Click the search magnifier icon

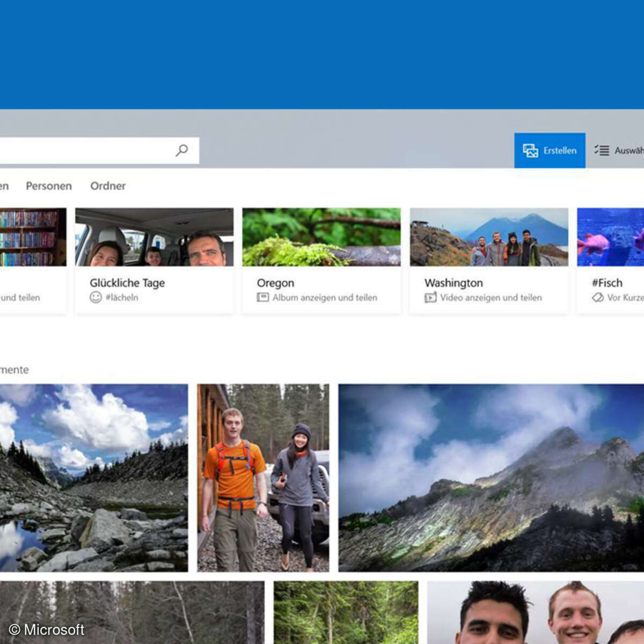(181, 150)
